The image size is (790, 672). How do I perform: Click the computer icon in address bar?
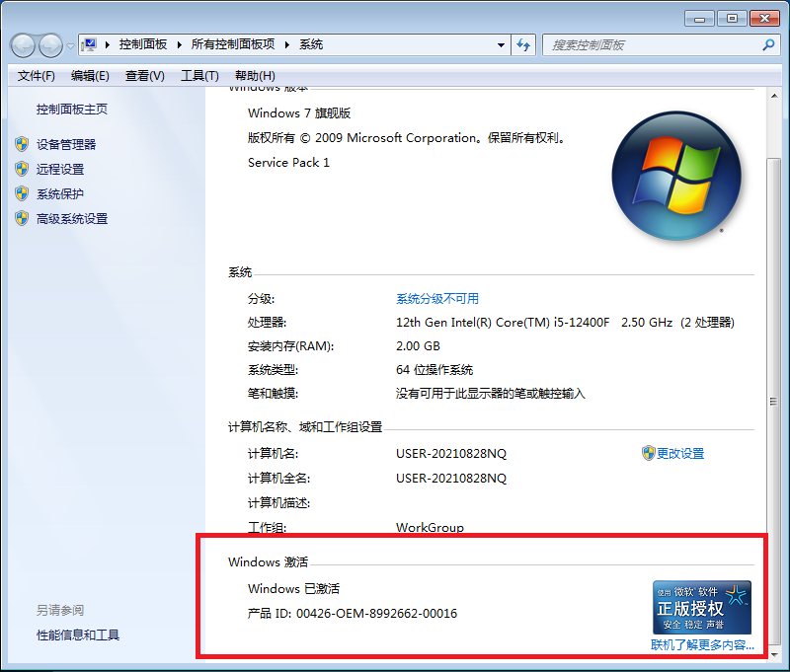(x=90, y=44)
